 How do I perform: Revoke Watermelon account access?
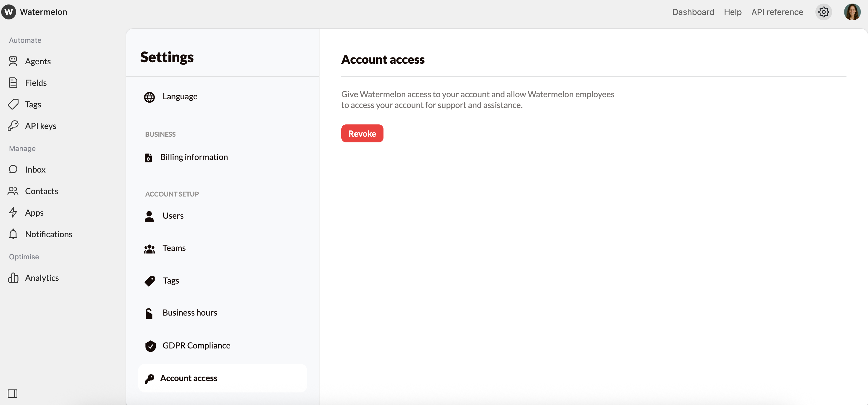tap(362, 133)
